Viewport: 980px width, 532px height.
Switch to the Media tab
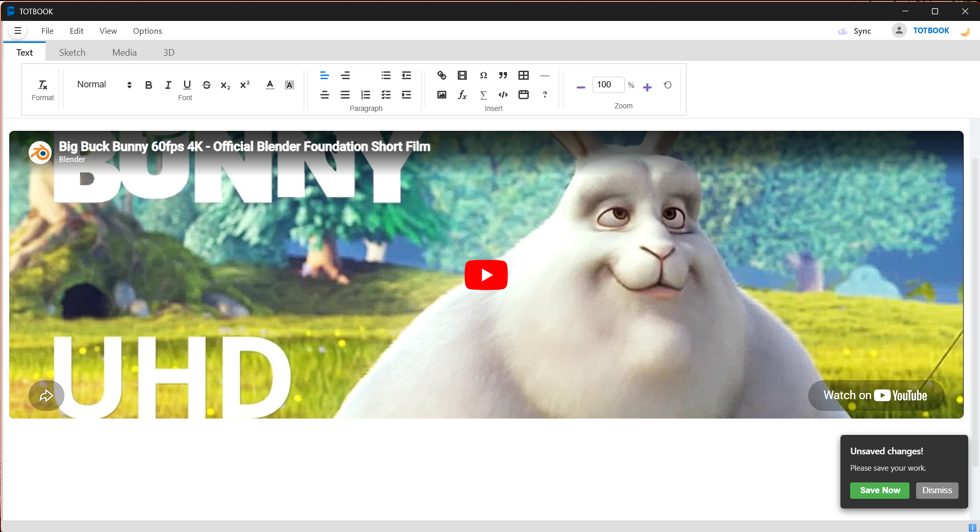click(x=124, y=53)
